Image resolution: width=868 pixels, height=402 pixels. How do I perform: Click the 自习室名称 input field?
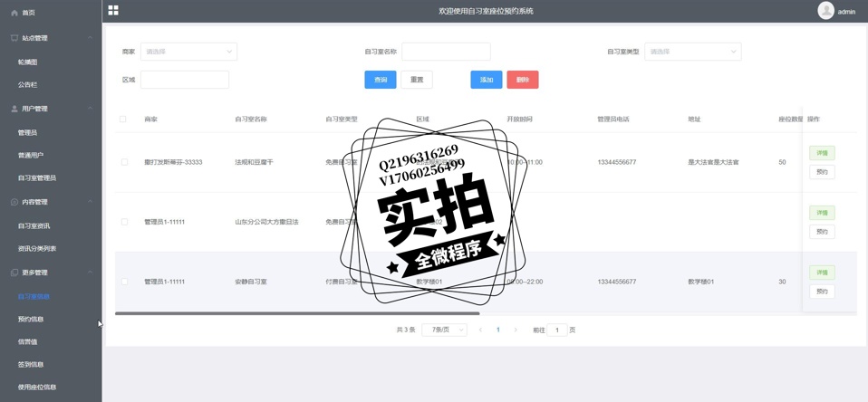[446, 52]
